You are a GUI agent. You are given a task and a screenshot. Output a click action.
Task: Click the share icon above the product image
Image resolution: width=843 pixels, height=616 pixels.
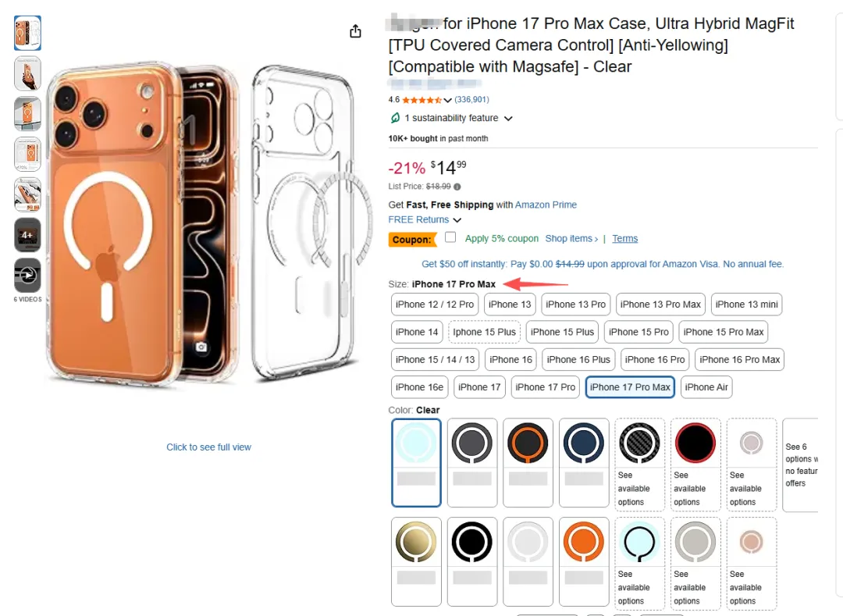point(355,31)
